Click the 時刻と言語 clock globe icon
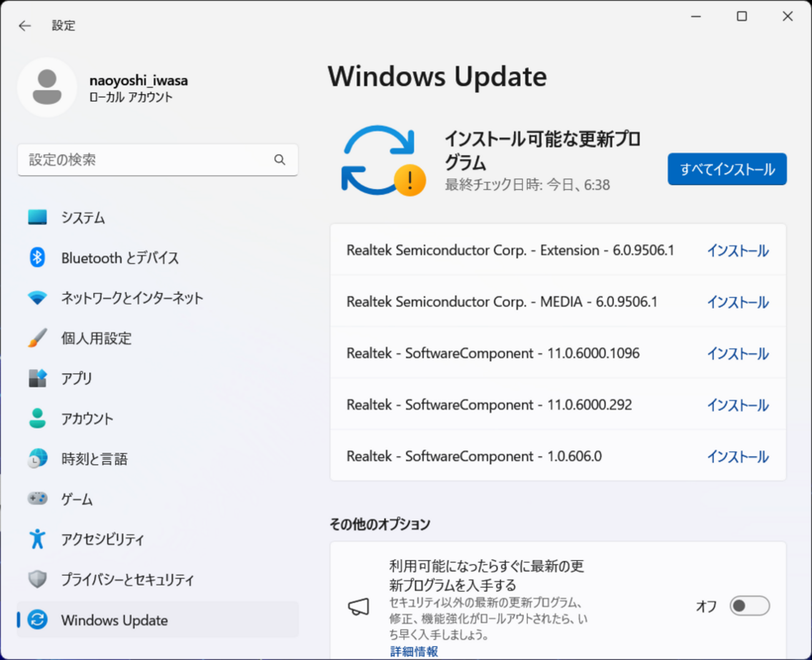Screen dimensions: 812x660 click(x=37, y=459)
